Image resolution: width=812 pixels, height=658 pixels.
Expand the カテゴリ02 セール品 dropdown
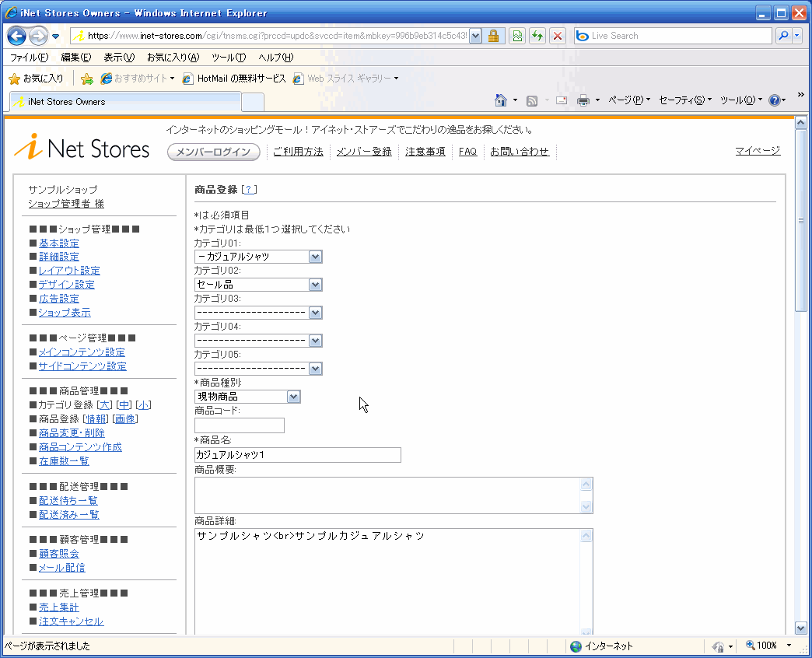[315, 285]
